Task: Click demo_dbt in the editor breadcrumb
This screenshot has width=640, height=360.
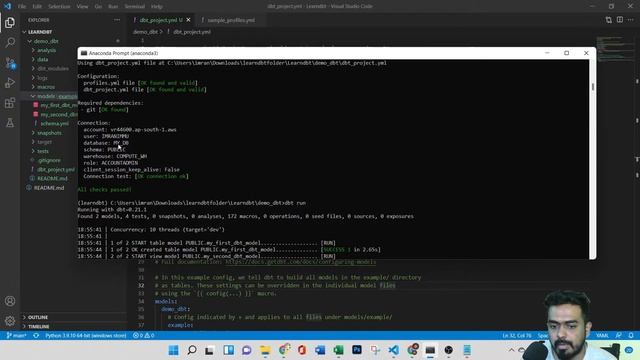Action: (145, 32)
